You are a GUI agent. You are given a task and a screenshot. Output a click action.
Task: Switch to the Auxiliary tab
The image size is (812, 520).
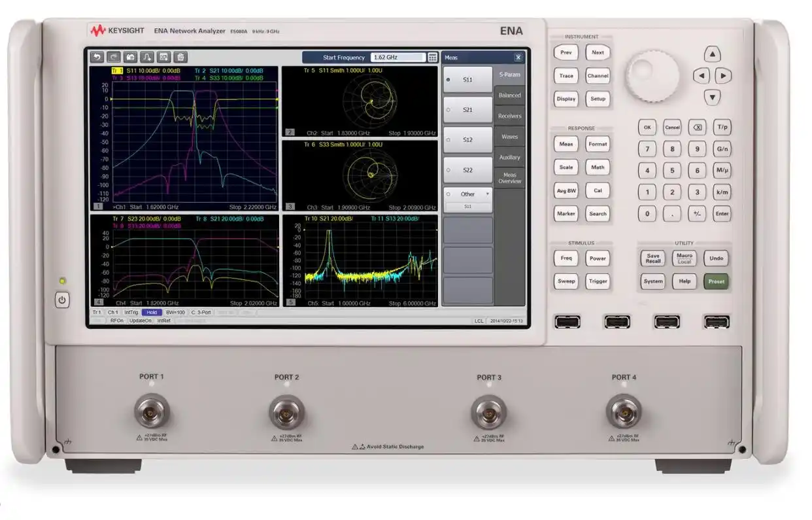509,158
